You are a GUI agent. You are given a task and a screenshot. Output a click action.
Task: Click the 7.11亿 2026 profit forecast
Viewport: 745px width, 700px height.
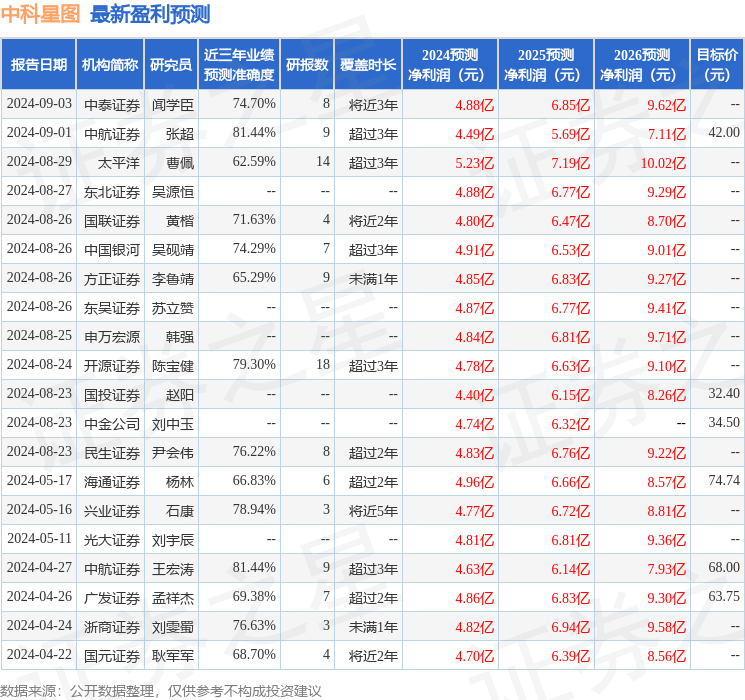click(667, 134)
